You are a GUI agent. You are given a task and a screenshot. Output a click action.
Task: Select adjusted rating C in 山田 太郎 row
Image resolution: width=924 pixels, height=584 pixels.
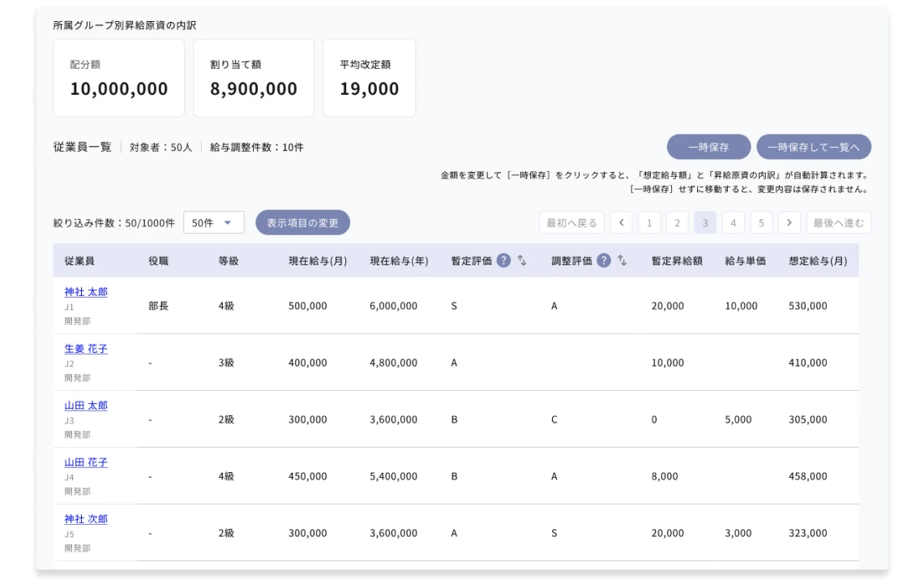[554, 419]
